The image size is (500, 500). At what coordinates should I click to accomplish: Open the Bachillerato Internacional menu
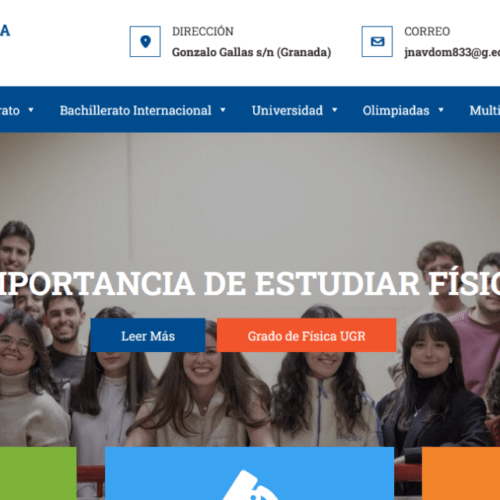[x=135, y=110]
